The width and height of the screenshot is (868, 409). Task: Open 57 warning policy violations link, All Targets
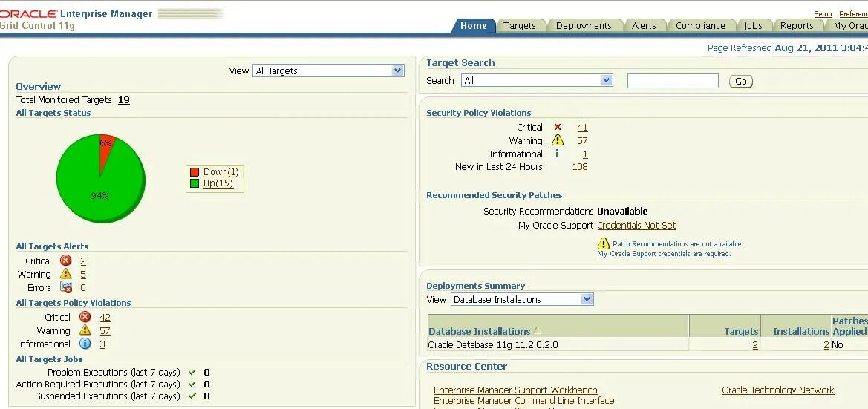[x=105, y=330]
